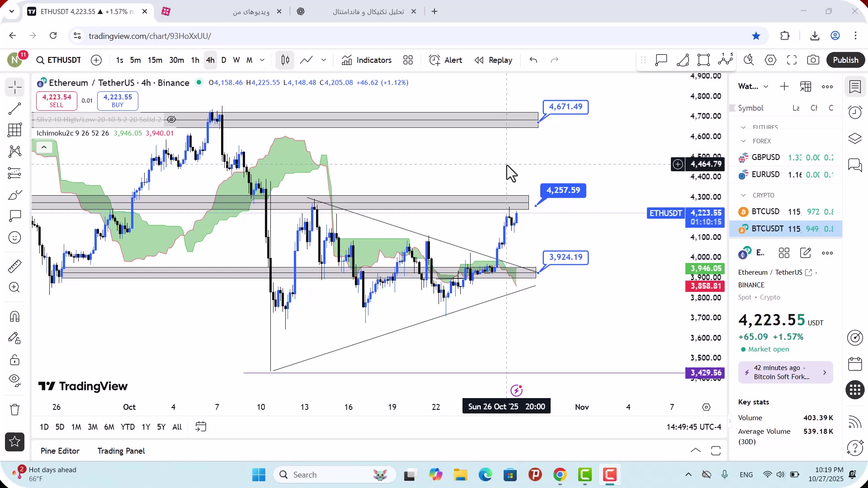The height and width of the screenshot is (488, 868).
Task: Collapse the CRYPTO watchlist section
Action: 743,195
